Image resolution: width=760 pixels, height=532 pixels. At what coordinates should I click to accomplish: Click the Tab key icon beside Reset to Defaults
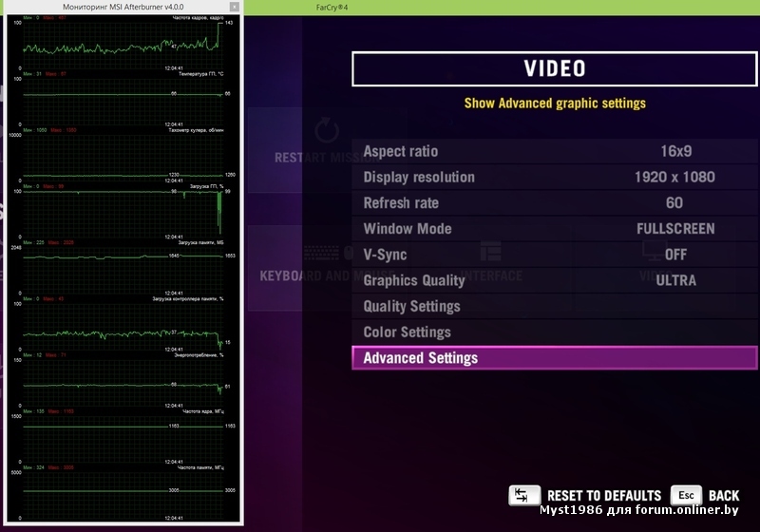pyautogui.click(x=524, y=495)
